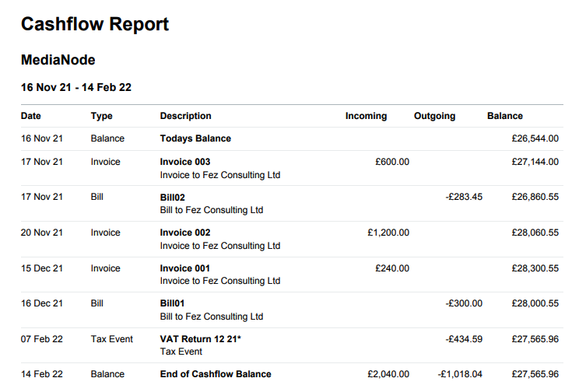Click the Outgoing column header
The width and height of the screenshot is (586, 392).
(x=435, y=116)
